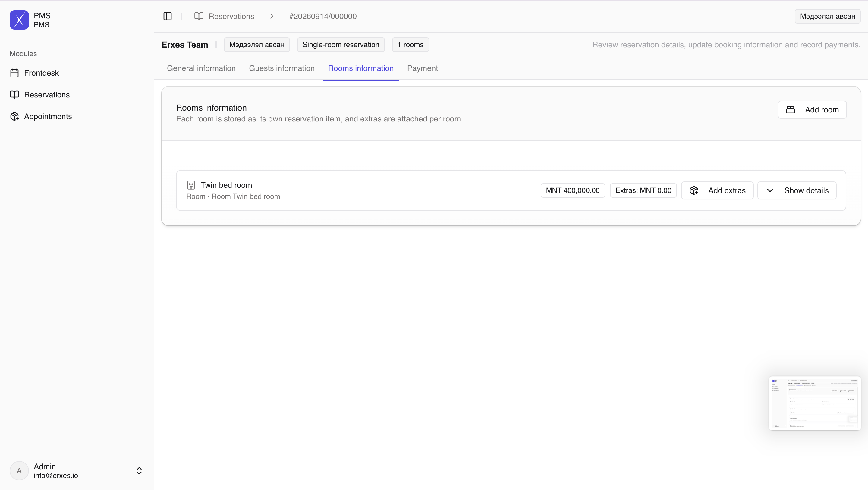Image resolution: width=868 pixels, height=490 pixels.
Task: Select the Rooms information tab
Action: [361, 68]
